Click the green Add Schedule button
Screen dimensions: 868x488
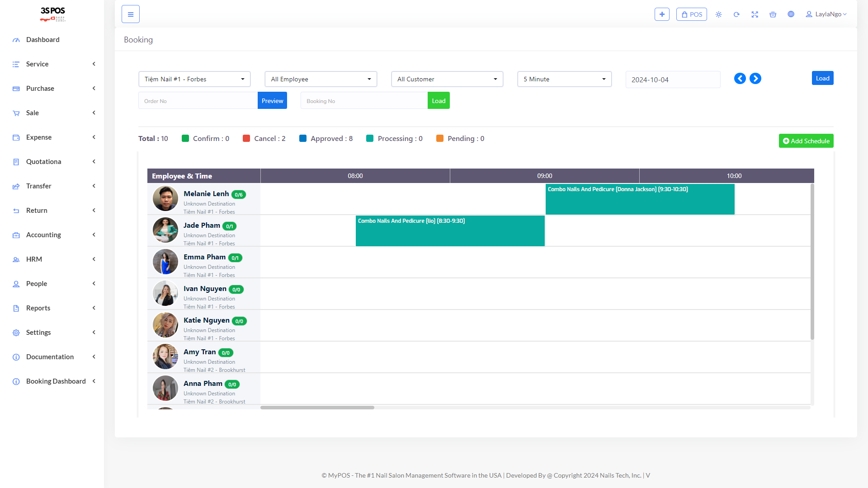pyautogui.click(x=806, y=141)
